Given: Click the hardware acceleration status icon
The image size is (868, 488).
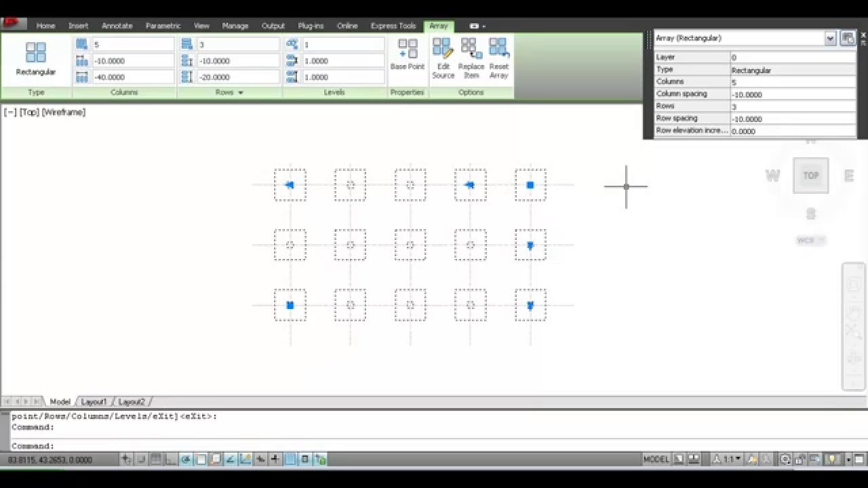Looking at the screenshot, I should pyautogui.click(x=814, y=459).
